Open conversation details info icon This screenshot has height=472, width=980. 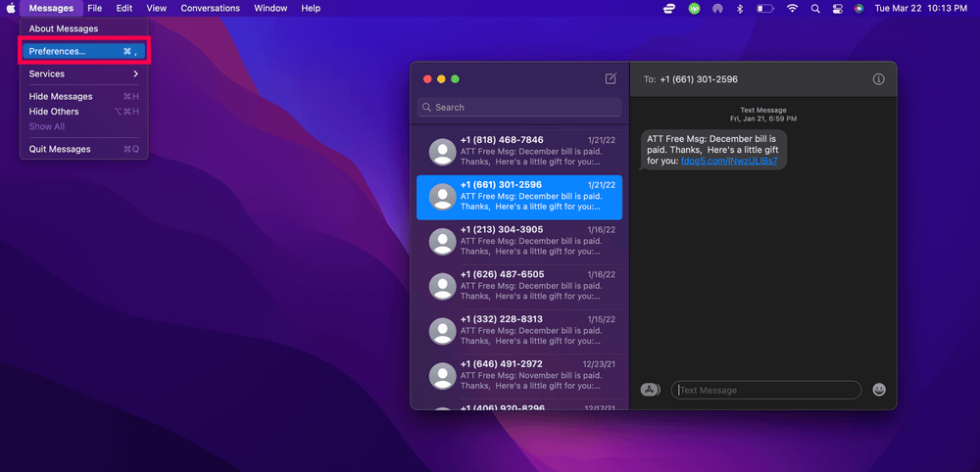[x=878, y=79]
